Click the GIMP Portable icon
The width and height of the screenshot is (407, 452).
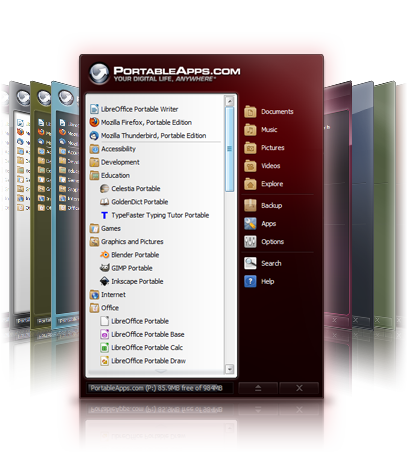tap(105, 268)
